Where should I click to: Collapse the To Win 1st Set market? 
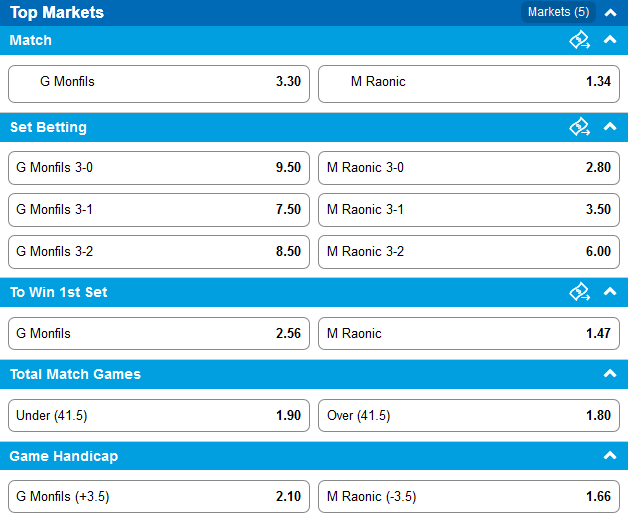coord(610,292)
